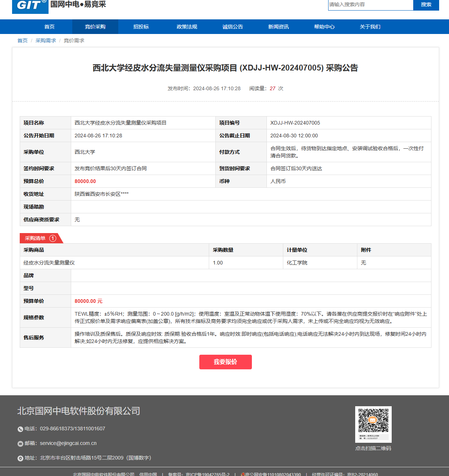The width and height of the screenshot is (449, 476).
Task: Click the circled number 1 badge
Action: click(x=53, y=238)
